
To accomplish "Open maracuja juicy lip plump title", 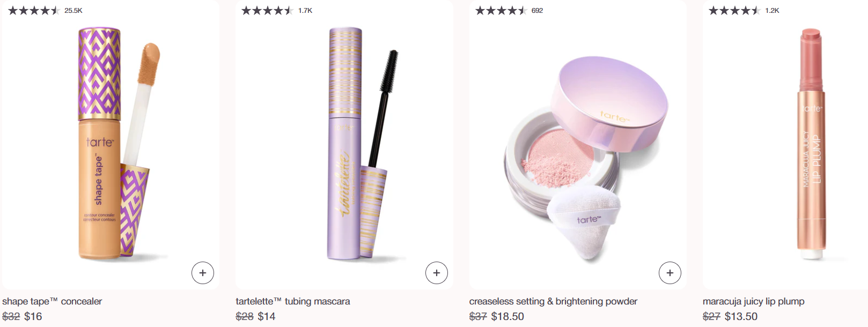I will coord(753,301).
